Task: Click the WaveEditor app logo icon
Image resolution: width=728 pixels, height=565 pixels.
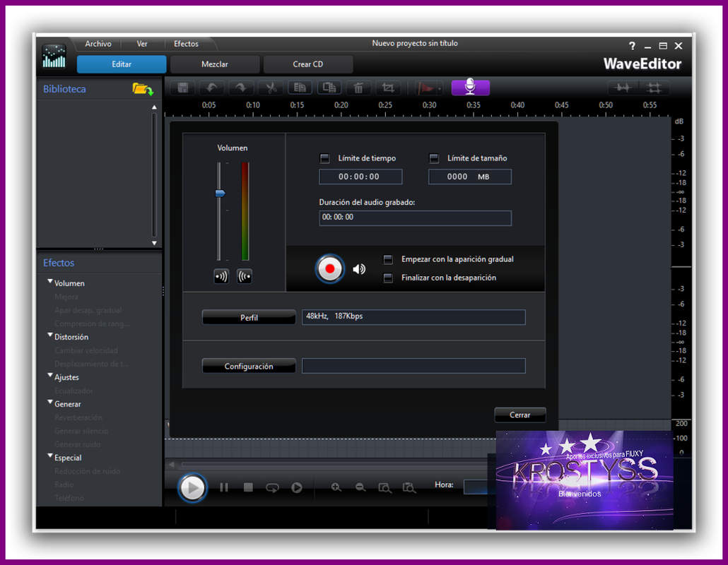Action: [x=54, y=56]
